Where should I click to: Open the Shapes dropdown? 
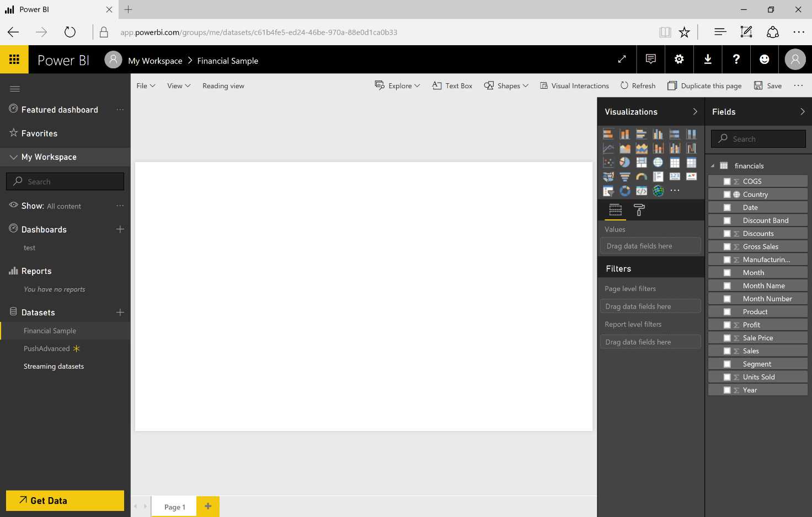pos(505,85)
